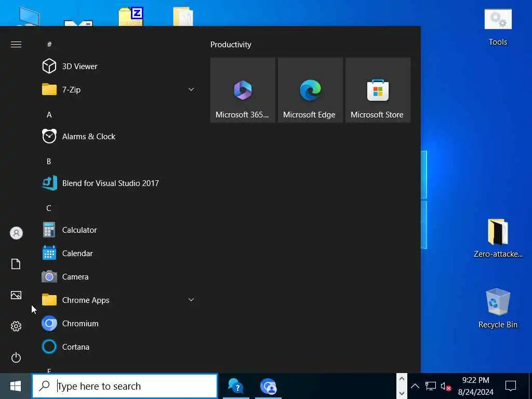532x399 pixels.
Task: Show hidden system tray icons
Action: click(415, 386)
